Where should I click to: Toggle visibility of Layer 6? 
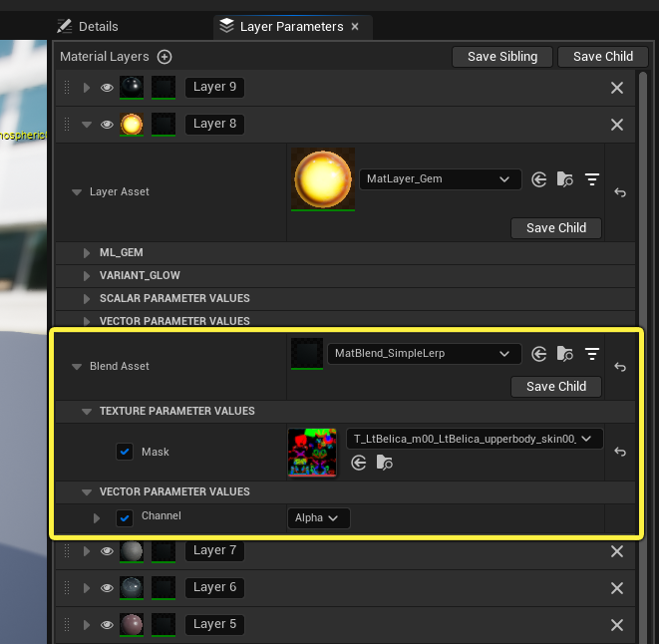pyautogui.click(x=107, y=587)
